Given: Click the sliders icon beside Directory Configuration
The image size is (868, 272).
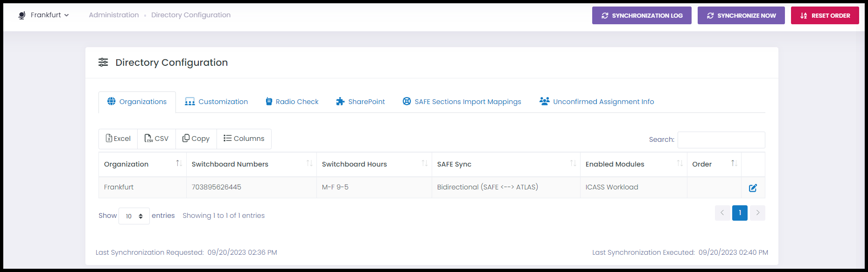Looking at the screenshot, I should pyautogui.click(x=103, y=62).
